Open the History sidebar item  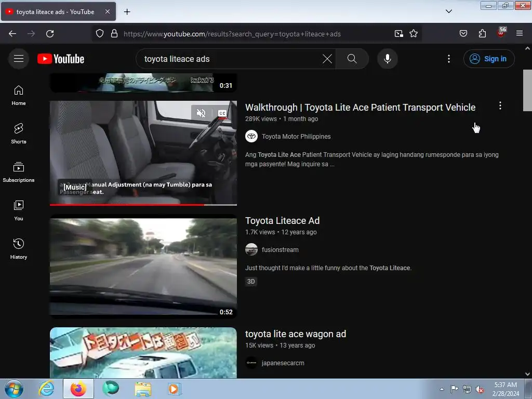click(19, 249)
